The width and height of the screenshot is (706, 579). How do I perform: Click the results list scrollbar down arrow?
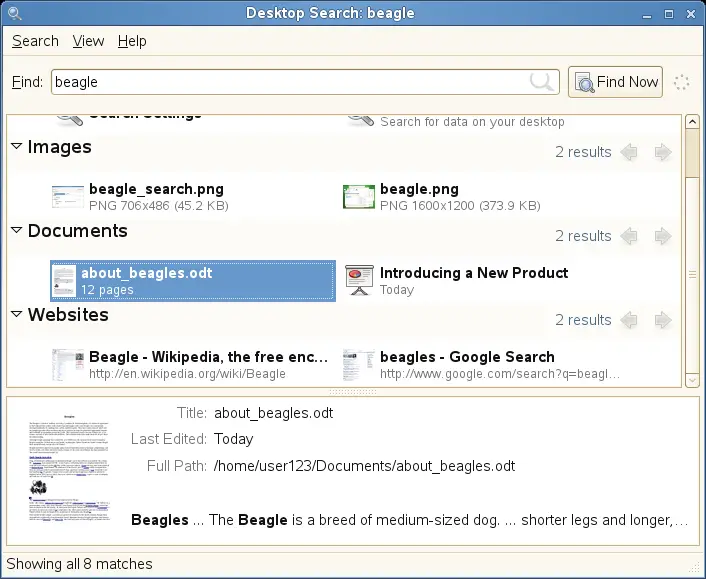(x=692, y=380)
